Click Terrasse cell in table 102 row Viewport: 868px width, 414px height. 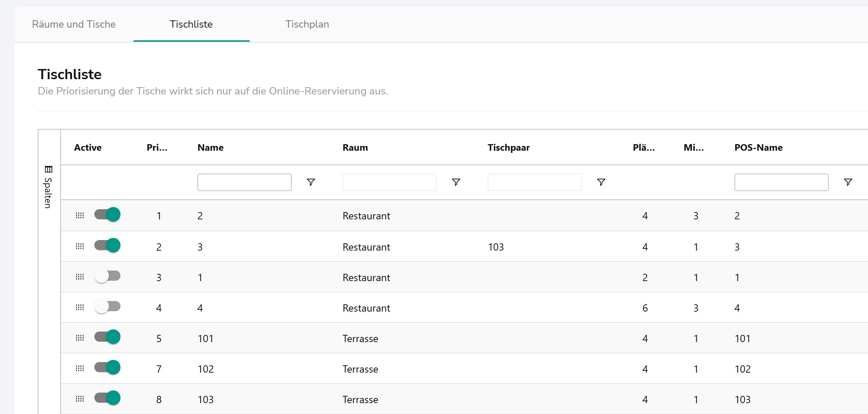(x=360, y=369)
